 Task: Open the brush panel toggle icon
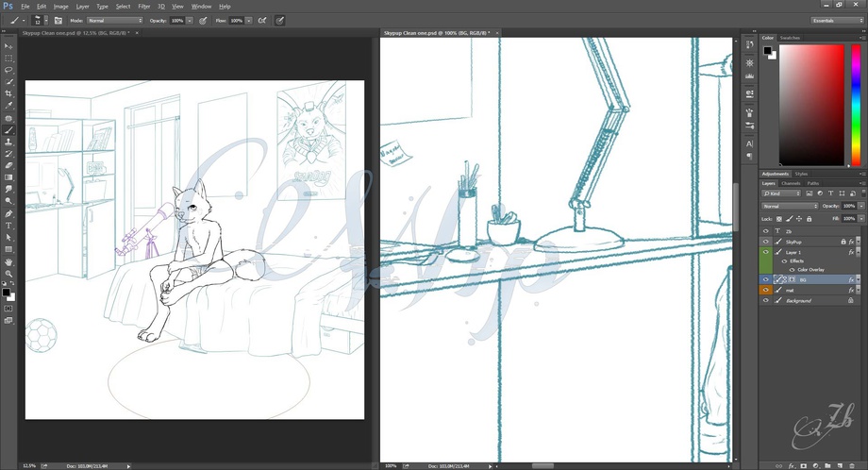(x=58, y=20)
